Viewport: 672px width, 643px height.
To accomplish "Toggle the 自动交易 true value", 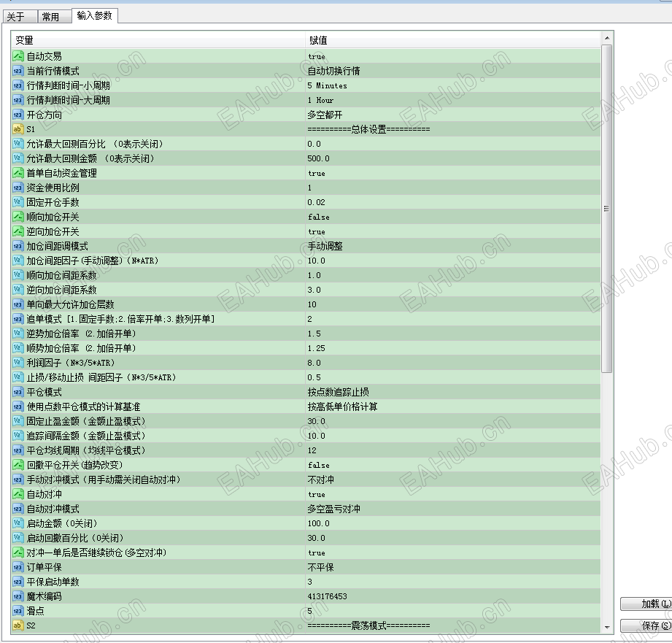I will tap(316, 57).
